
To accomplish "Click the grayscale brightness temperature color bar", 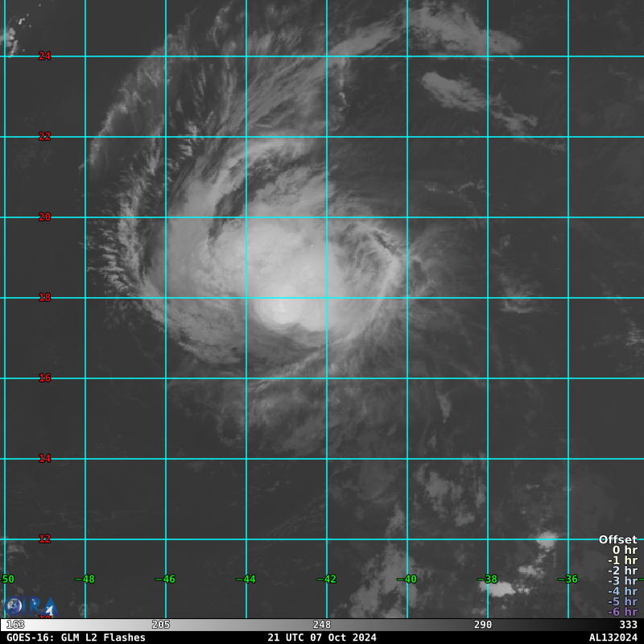I will [x=322, y=625].
